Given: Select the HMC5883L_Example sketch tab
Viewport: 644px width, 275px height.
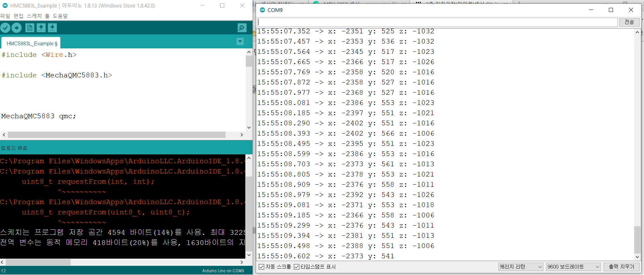Looking at the screenshot, I should click(31, 44).
